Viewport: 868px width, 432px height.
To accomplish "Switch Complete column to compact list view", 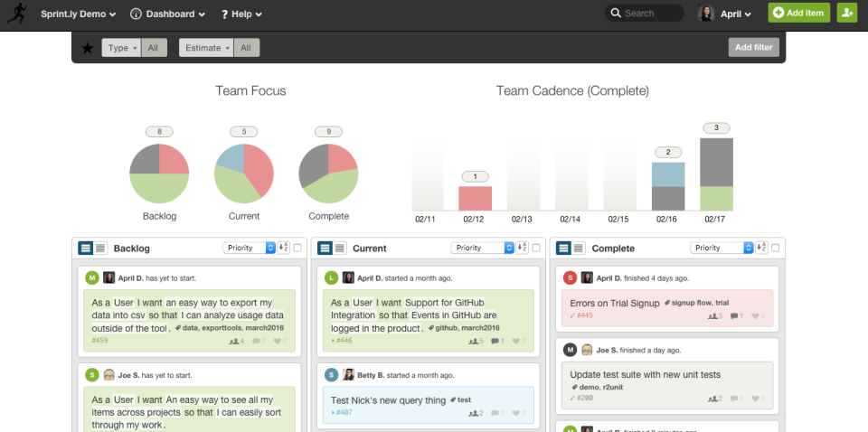I will click(579, 248).
